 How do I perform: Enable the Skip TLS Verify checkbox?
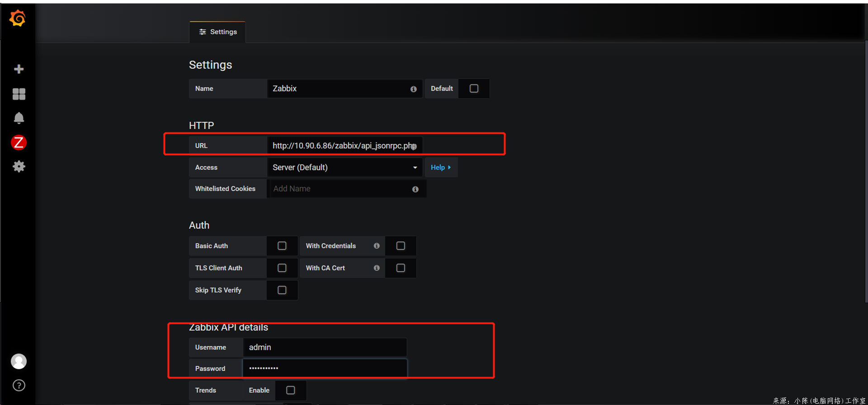click(282, 290)
